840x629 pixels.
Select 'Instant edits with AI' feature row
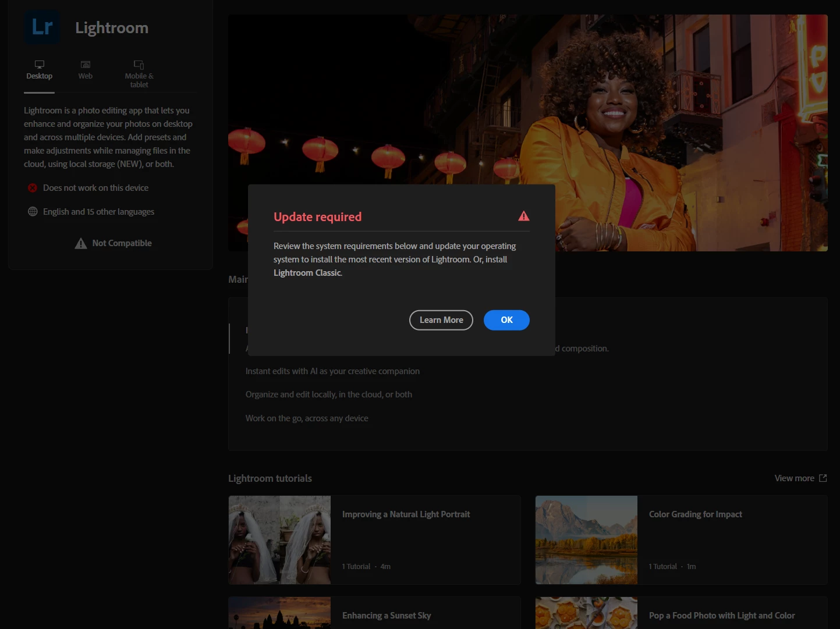(x=332, y=371)
